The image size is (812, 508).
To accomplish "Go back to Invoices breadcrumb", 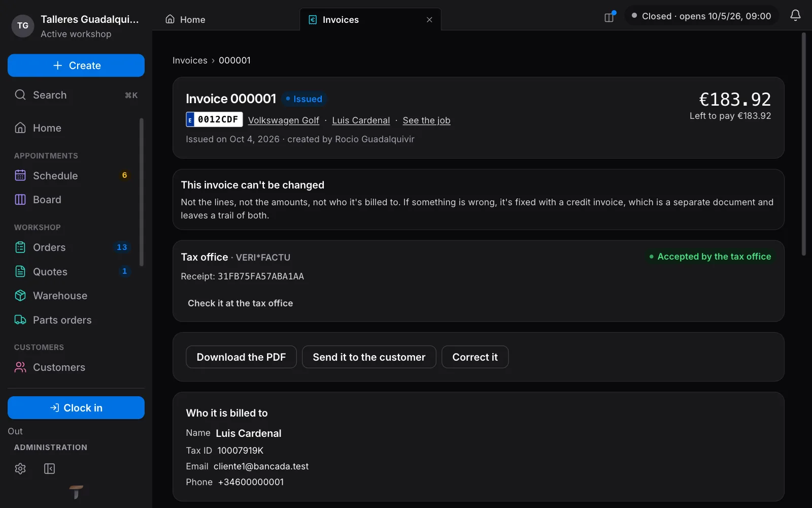I will [190, 60].
